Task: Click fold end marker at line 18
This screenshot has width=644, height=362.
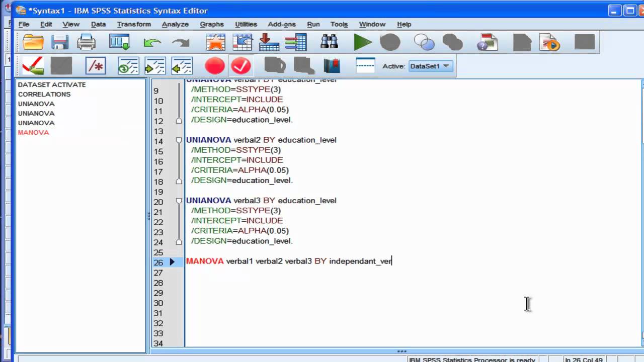Action: (x=179, y=181)
